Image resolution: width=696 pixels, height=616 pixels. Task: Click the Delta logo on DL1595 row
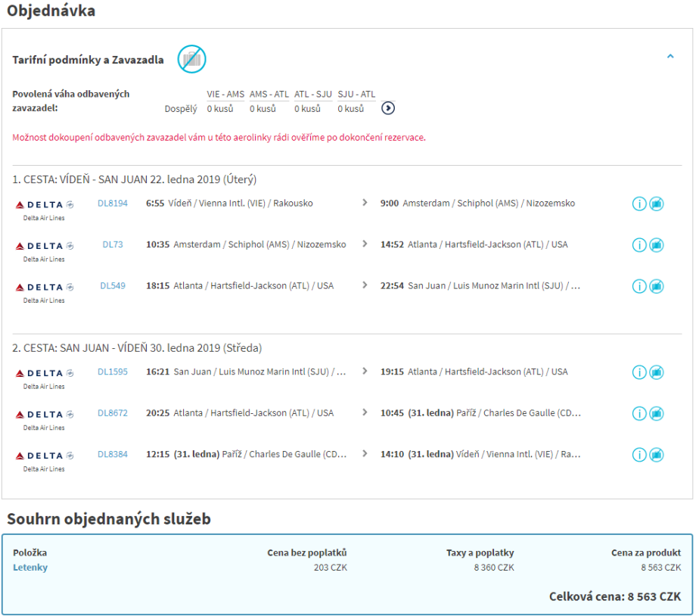coord(45,373)
